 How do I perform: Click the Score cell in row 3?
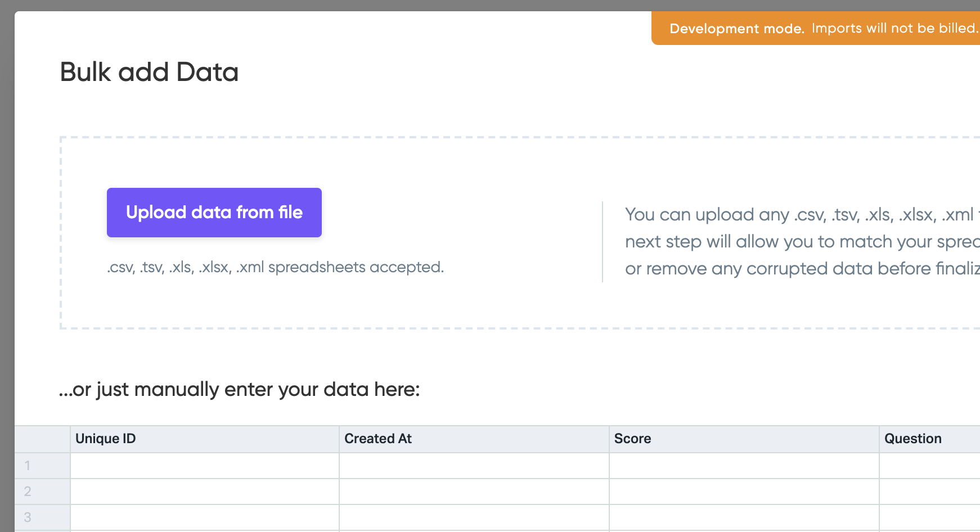pyautogui.click(x=744, y=517)
